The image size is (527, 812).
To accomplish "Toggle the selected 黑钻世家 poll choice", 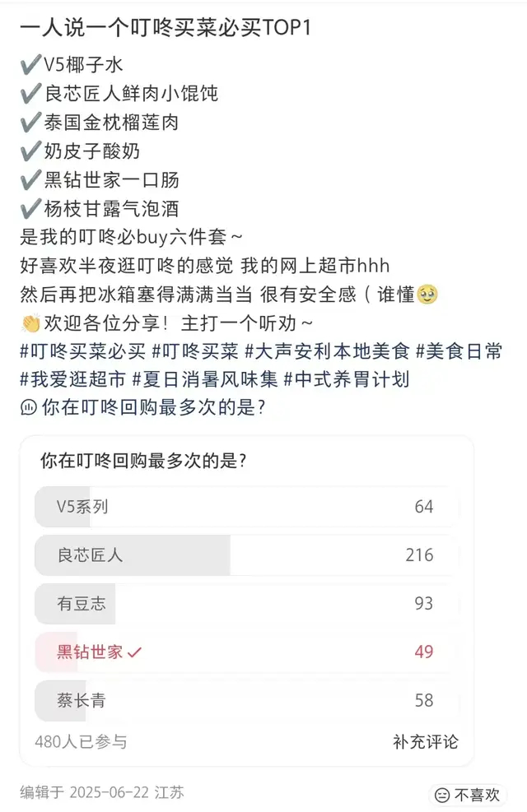I will click(245, 652).
